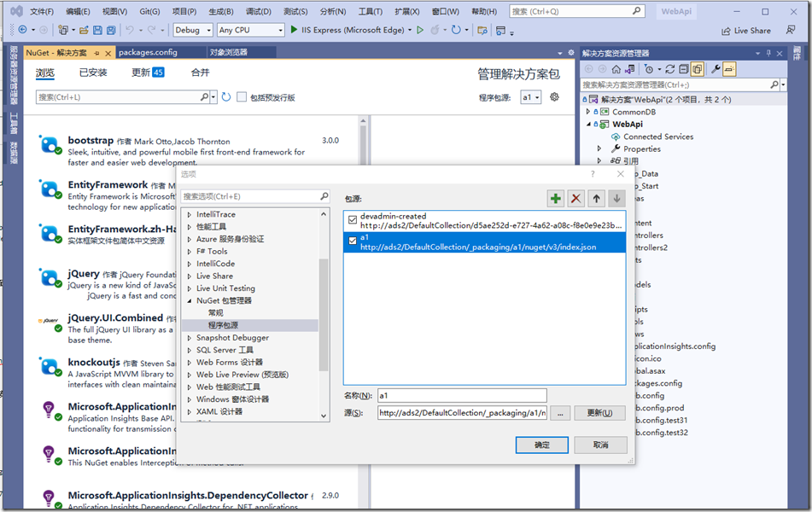
Task: Expand IntelliTrace options node
Action: (189, 214)
